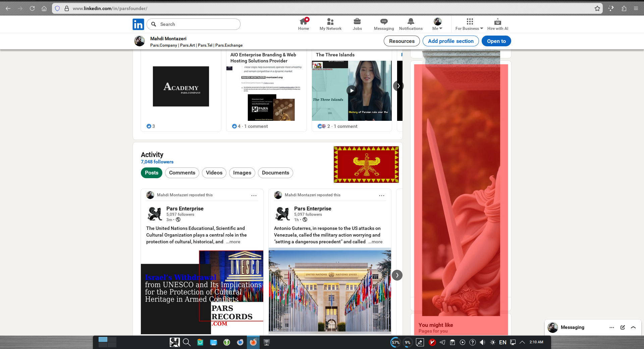
Task: Expand the Me account menu
Action: coord(437,24)
